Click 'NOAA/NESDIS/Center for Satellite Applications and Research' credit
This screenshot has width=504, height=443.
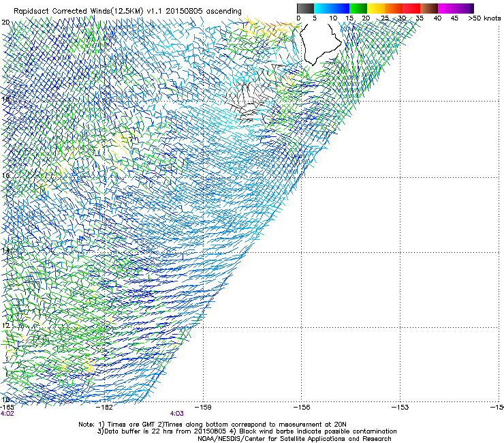294,438
